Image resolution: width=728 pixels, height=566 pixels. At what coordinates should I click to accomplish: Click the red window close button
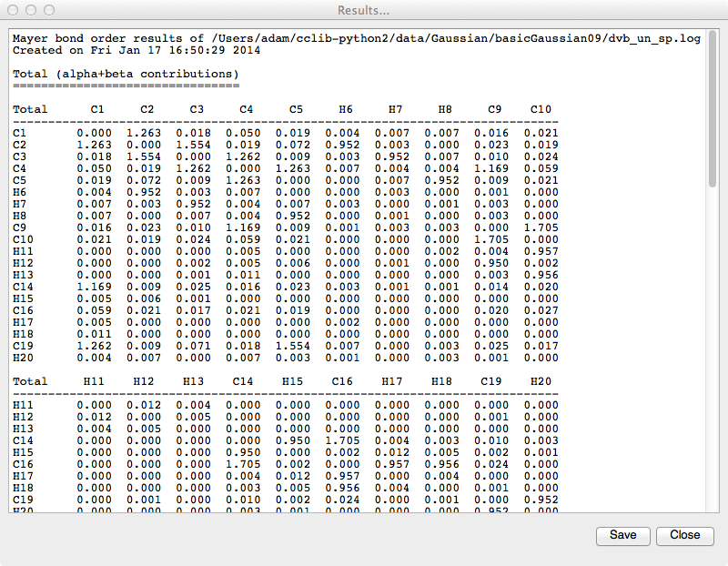click(13, 10)
